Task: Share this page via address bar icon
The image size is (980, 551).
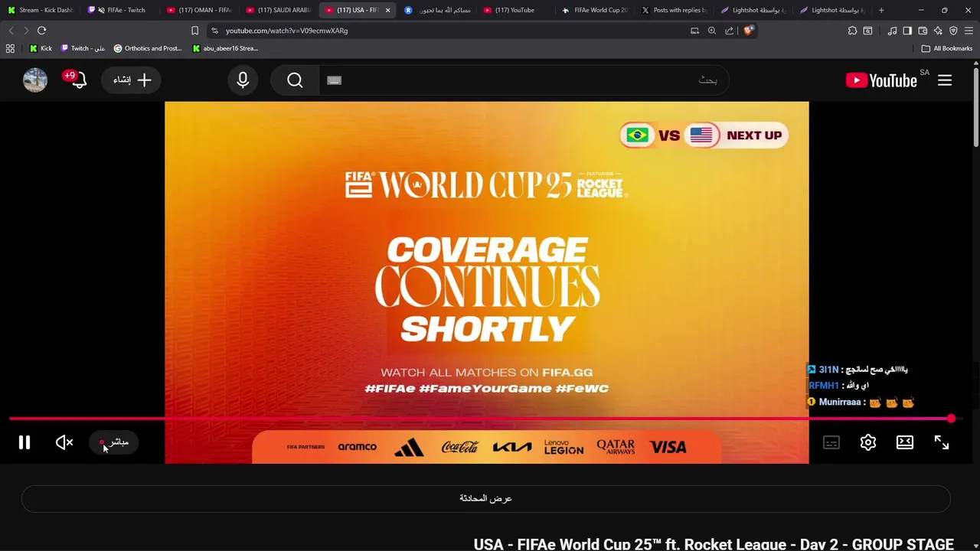Action: click(729, 31)
